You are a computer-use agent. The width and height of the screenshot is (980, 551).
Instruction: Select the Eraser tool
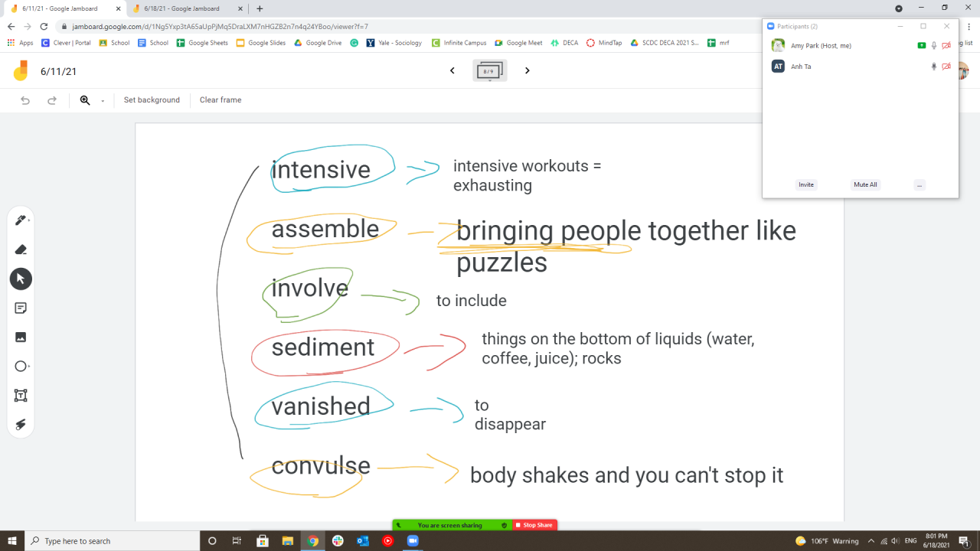tap(21, 249)
